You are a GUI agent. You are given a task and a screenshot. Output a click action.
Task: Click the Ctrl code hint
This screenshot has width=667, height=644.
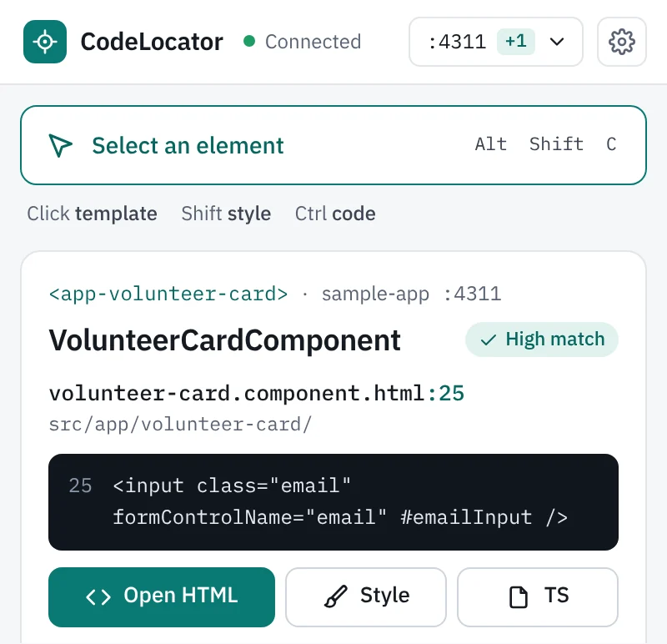click(335, 214)
